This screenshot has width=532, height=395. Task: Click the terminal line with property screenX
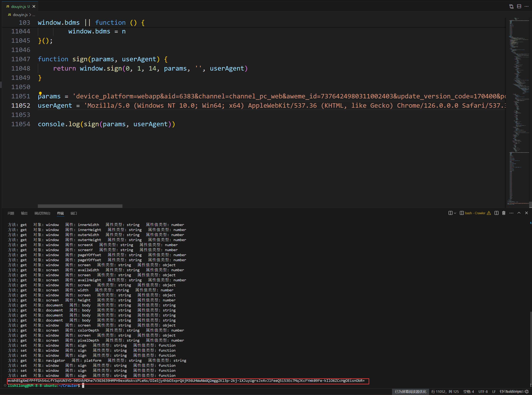click(x=93, y=245)
